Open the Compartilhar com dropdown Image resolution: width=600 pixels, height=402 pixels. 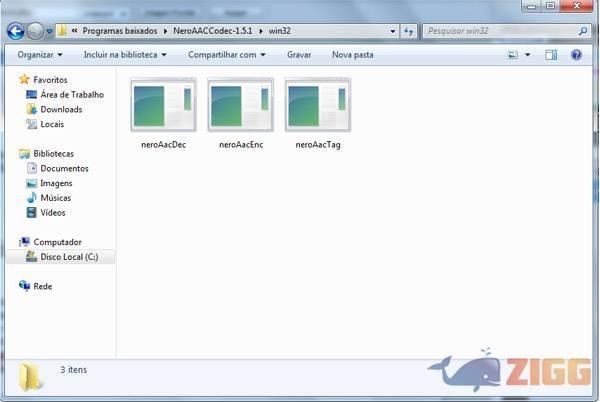[x=226, y=55]
